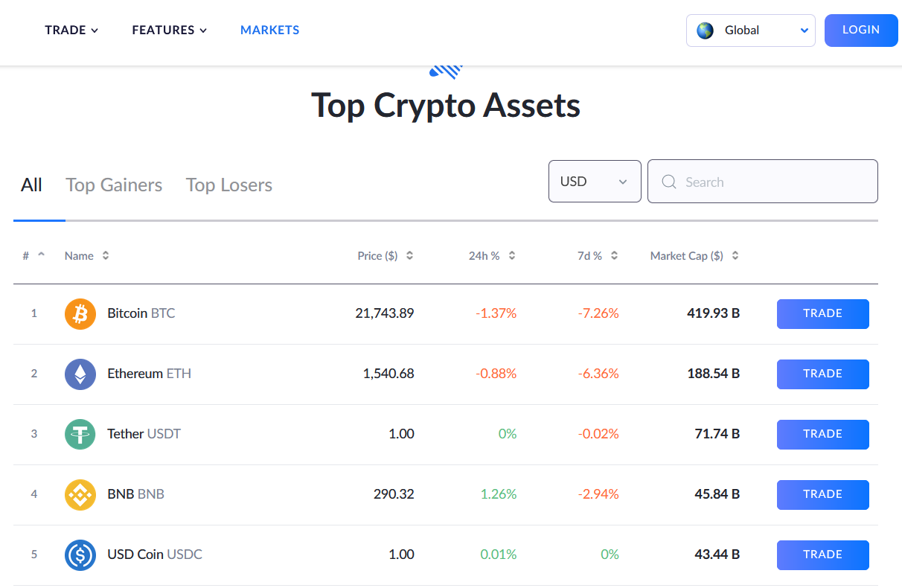
Task: Go to the MARKETS page
Action: tap(270, 31)
